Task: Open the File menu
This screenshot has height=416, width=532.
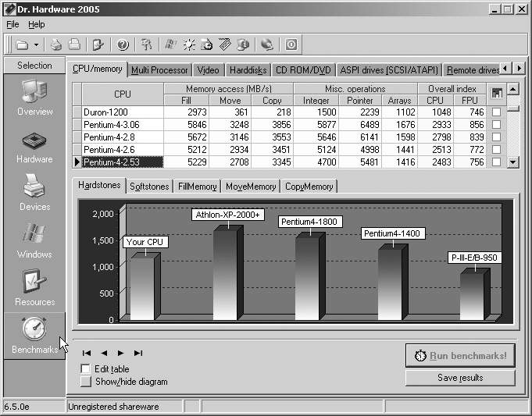Action: (12, 25)
